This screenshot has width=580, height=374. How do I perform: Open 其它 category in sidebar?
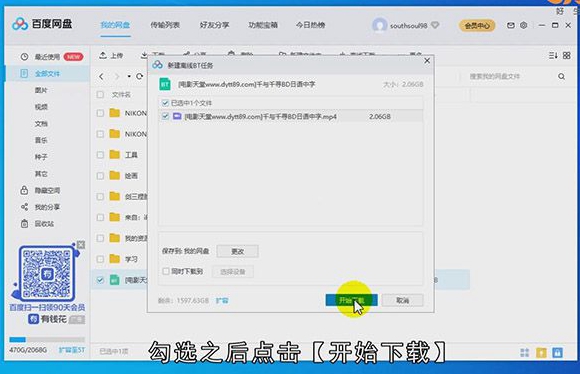click(x=41, y=174)
